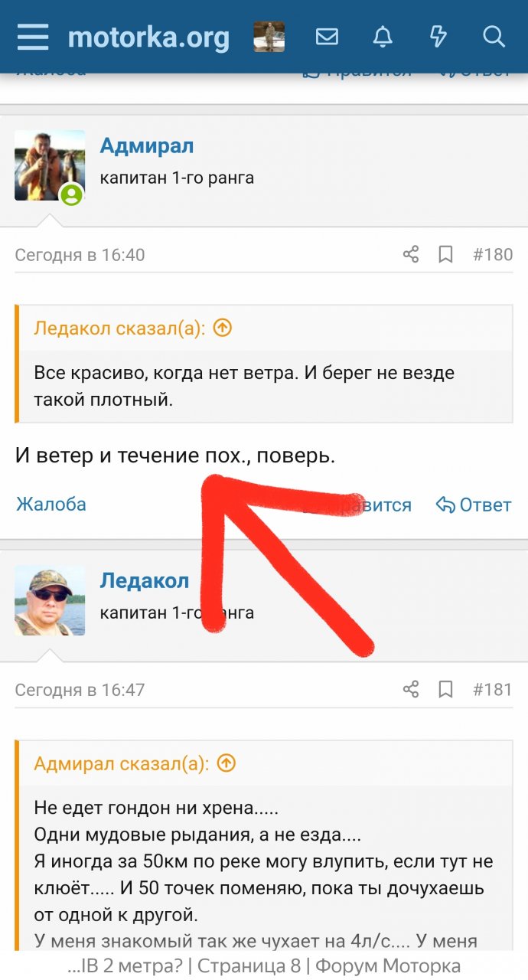Screen dimensions: 528x980
Task: View Ледакол's avatar thumbnail
Action: coord(50,600)
